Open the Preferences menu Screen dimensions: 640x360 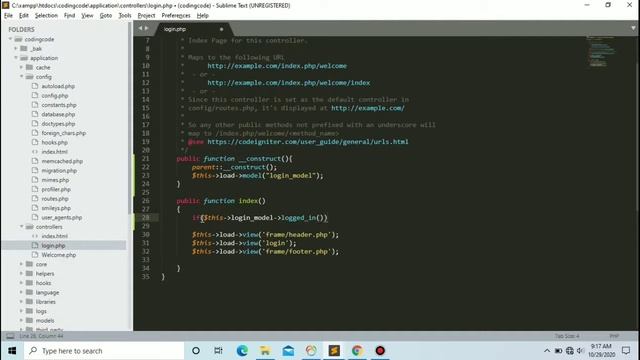tap(176, 16)
